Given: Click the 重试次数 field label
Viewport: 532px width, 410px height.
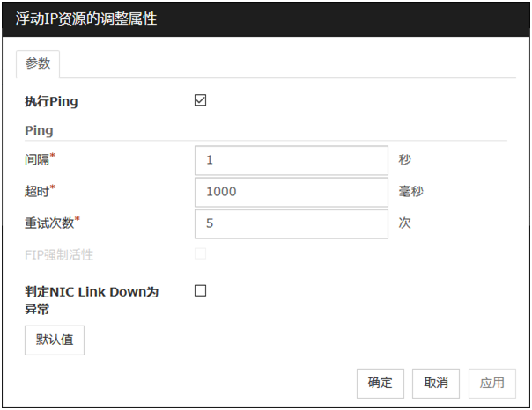Looking at the screenshot, I should pos(49,223).
